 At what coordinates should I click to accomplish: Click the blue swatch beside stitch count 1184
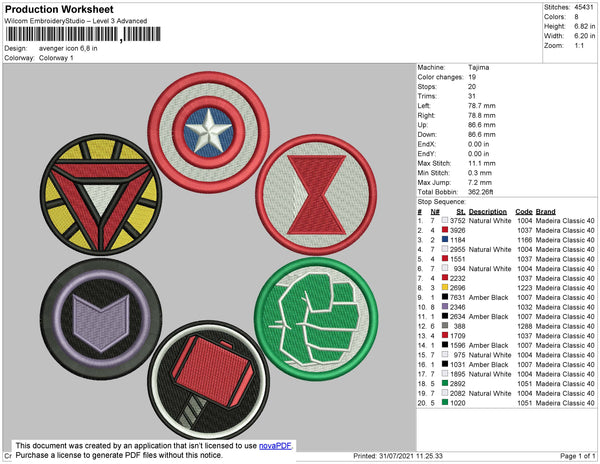[445, 239]
